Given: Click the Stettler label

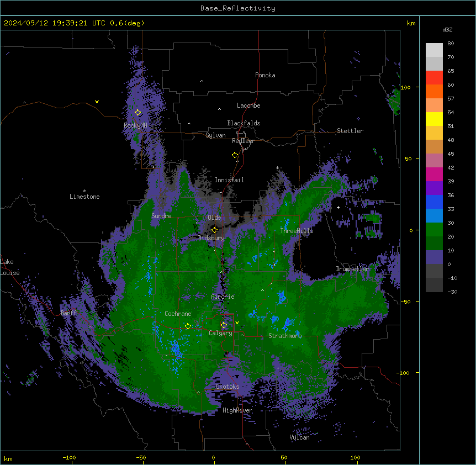Looking at the screenshot, I should pos(350,131).
